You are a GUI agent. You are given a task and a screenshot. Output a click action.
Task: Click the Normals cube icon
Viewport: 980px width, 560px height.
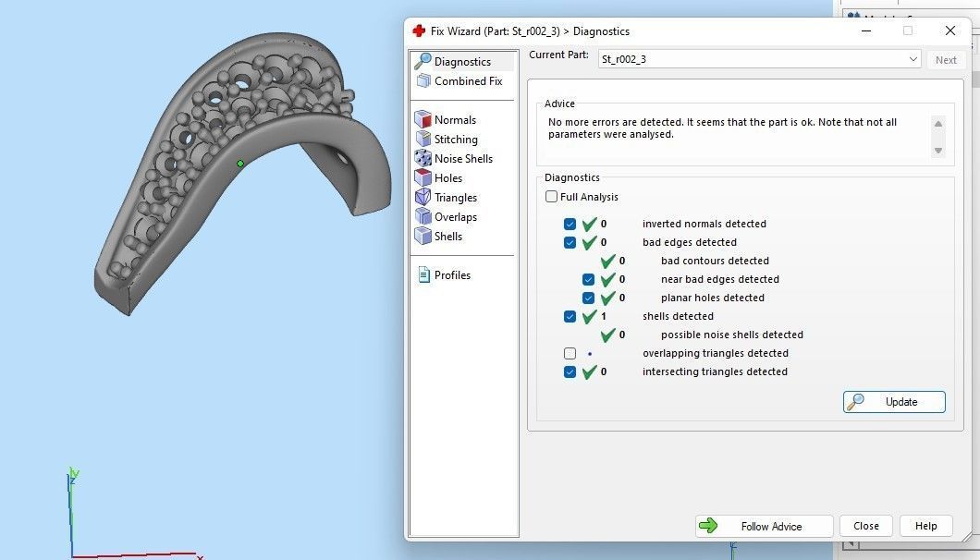click(423, 119)
